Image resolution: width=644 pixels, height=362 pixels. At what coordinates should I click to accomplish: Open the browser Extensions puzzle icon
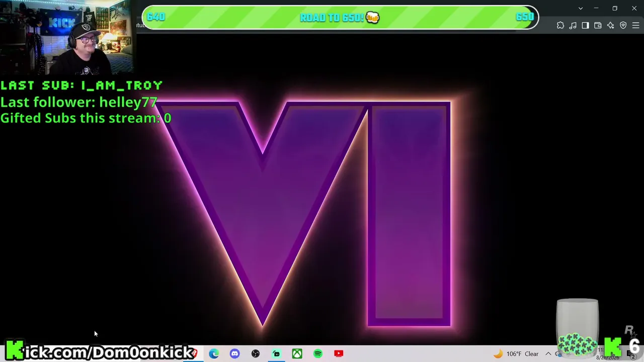(560, 26)
